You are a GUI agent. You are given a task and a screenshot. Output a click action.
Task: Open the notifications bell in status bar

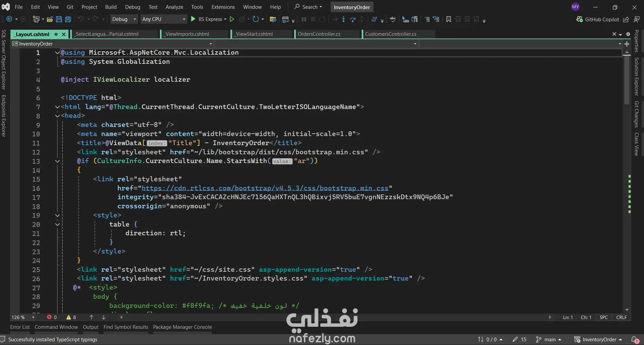[x=635, y=340]
